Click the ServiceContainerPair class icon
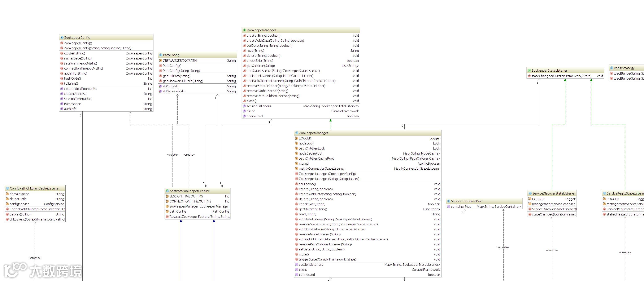The height and width of the screenshot is (281, 644). click(x=448, y=201)
